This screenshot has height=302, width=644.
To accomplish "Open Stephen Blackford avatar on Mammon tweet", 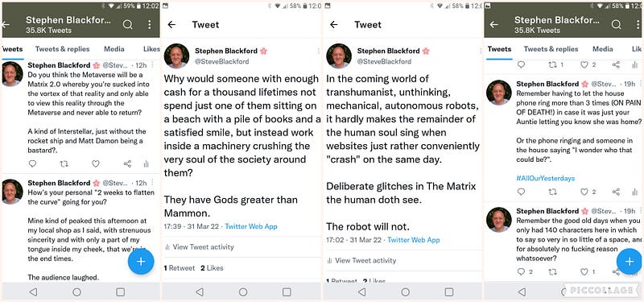I will [176, 56].
